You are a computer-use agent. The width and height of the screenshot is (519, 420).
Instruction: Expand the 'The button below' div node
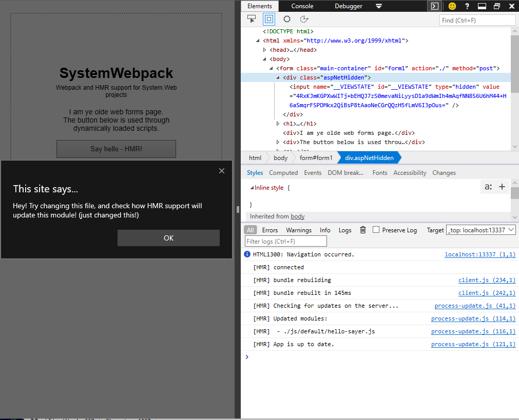pyautogui.click(x=278, y=142)
